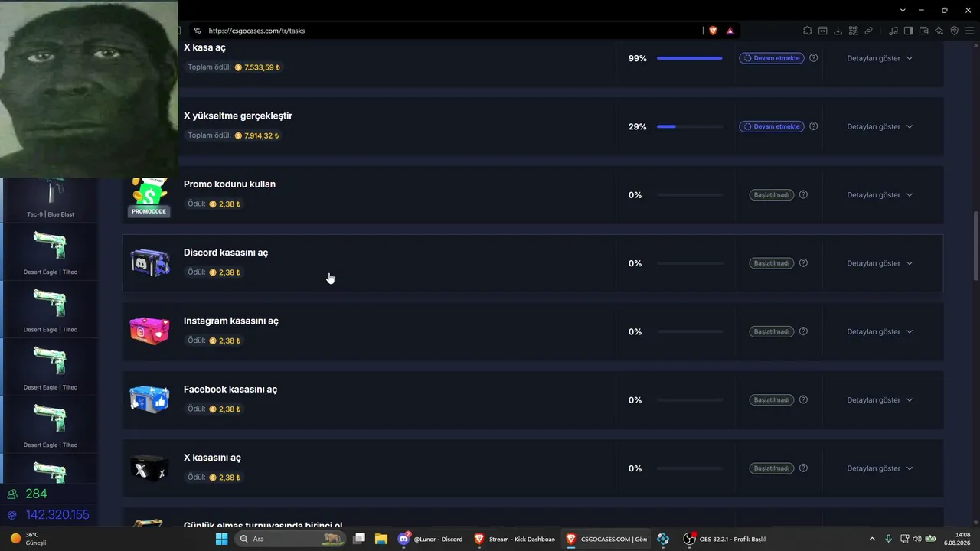Click the site settings icon beside the URL

tap(198, 31)
